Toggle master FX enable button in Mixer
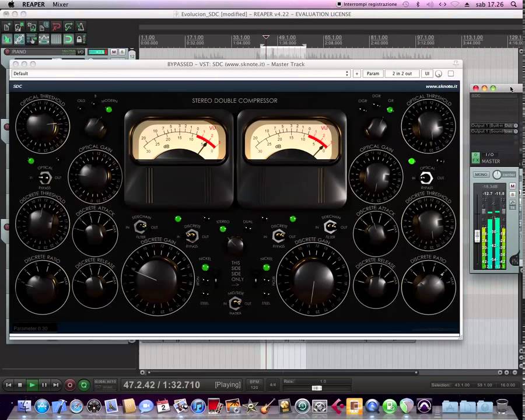Screen dimensions: 525x420 (x=475, y=157)
